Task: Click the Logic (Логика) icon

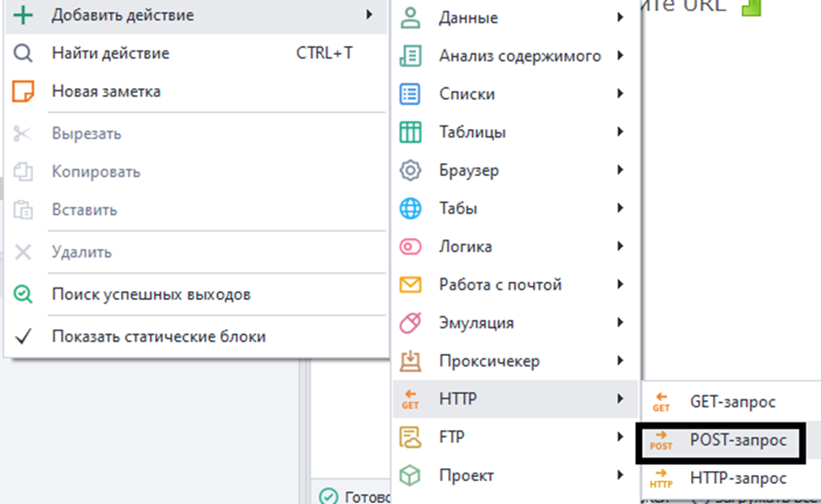Action: (x=409, y=247)
